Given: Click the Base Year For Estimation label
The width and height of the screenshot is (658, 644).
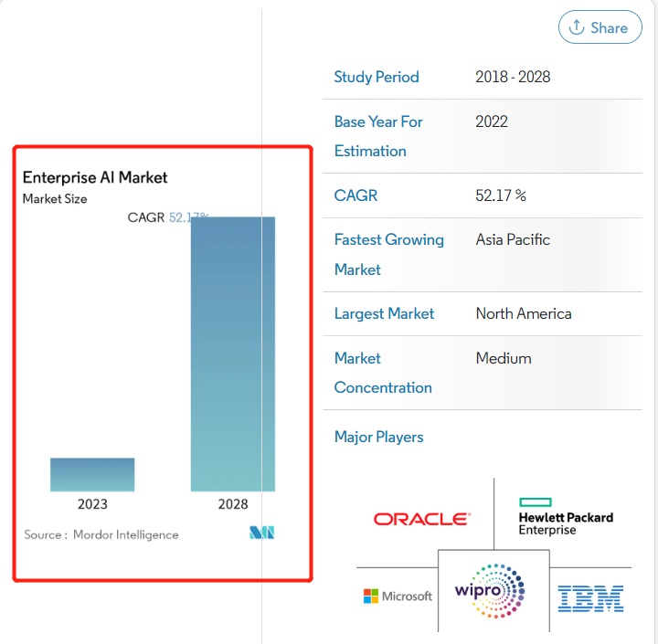Looking at the screenshot, I should pyautogui.click(x=378, y=136).
